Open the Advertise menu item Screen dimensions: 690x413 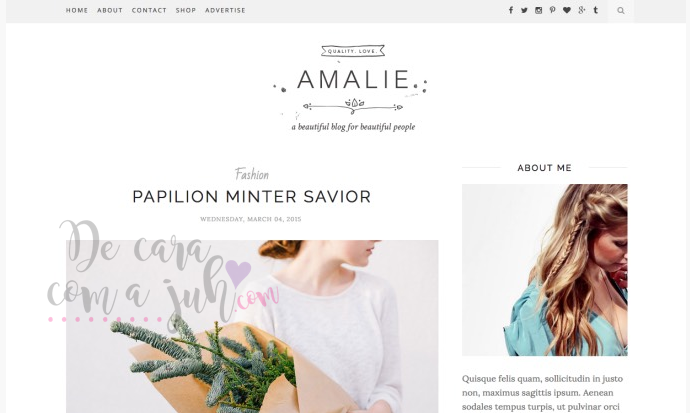(225, 10)
